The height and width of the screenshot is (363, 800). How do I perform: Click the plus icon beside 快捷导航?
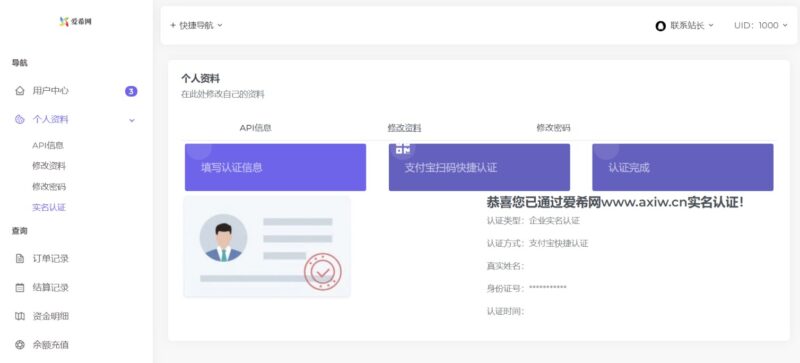click(x=173, y=25)
